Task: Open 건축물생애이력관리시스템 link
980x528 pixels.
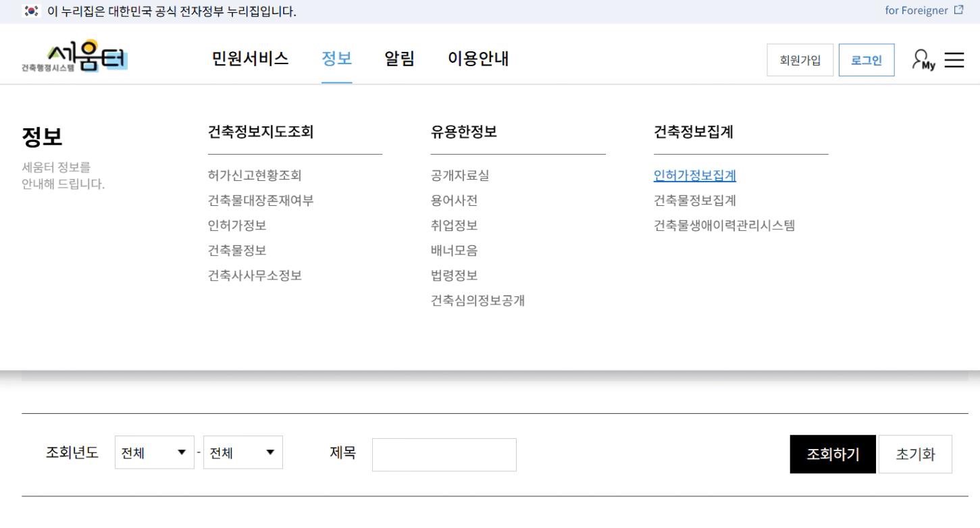Action: (724, 226)
